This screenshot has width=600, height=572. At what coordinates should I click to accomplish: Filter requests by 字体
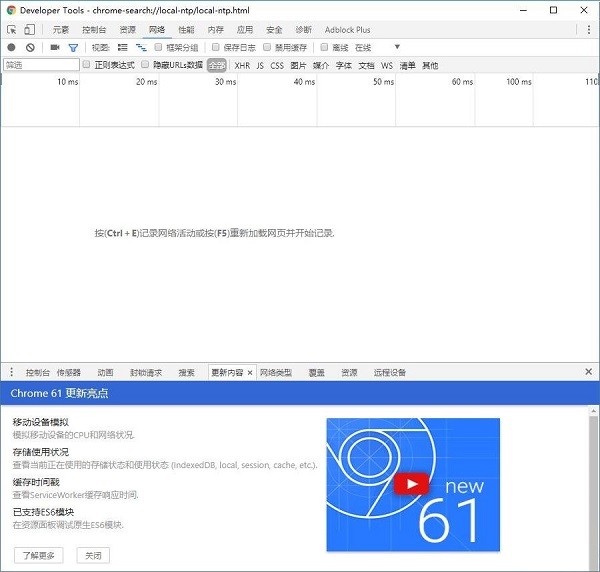coord(344,66)
